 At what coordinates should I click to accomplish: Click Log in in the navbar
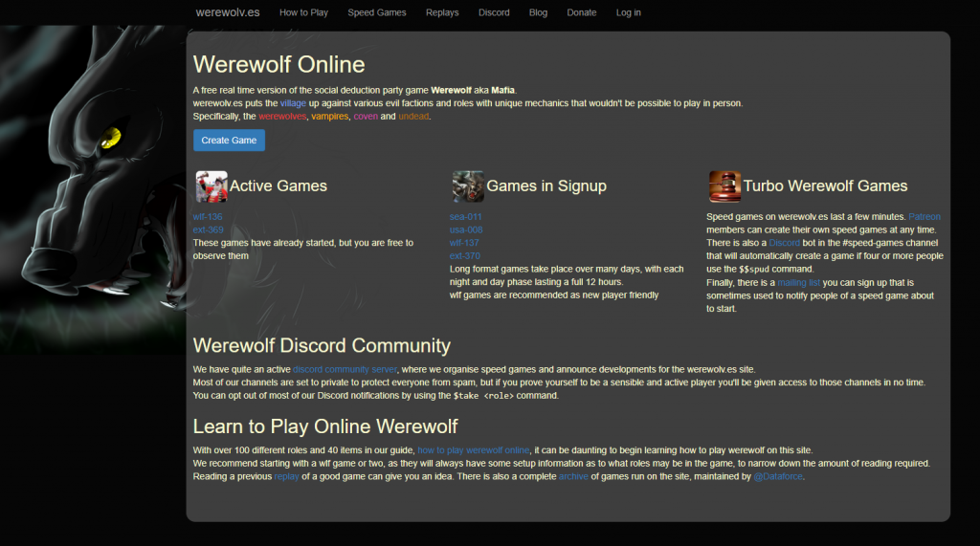pos(628,12)
